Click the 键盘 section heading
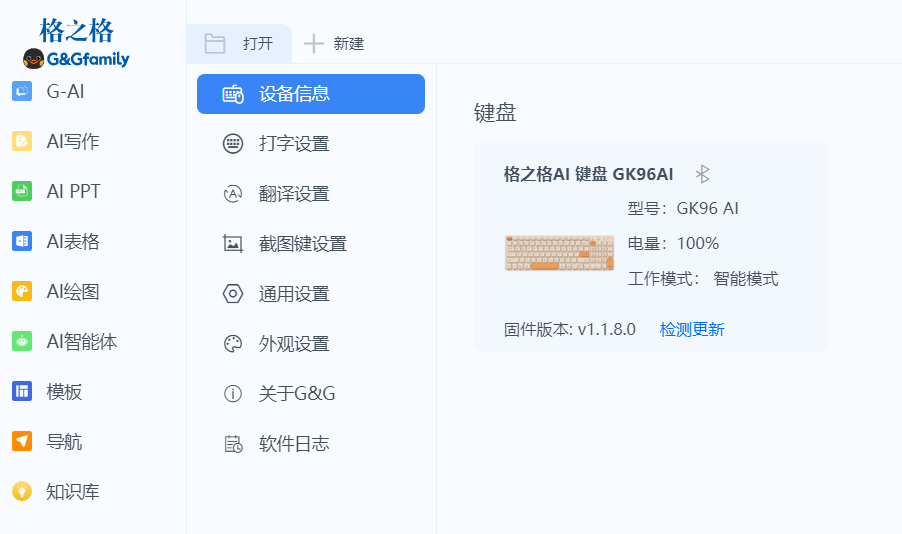 click(x=495, y=112)
